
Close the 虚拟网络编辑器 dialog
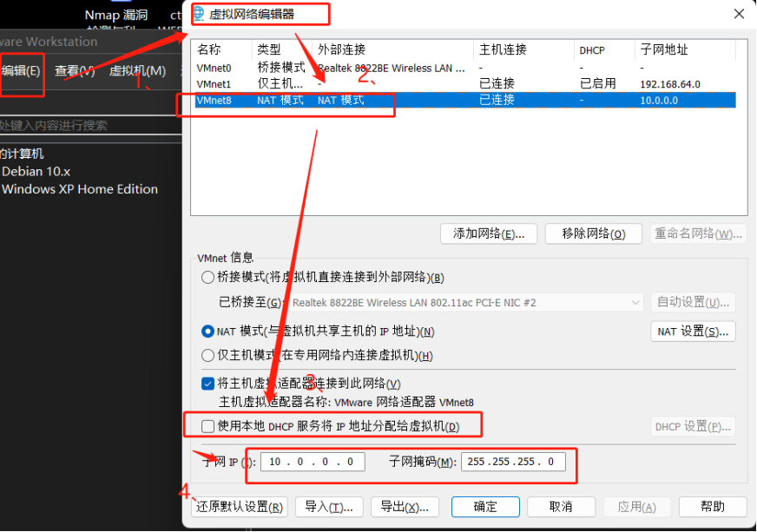click(x=739, y=14)
